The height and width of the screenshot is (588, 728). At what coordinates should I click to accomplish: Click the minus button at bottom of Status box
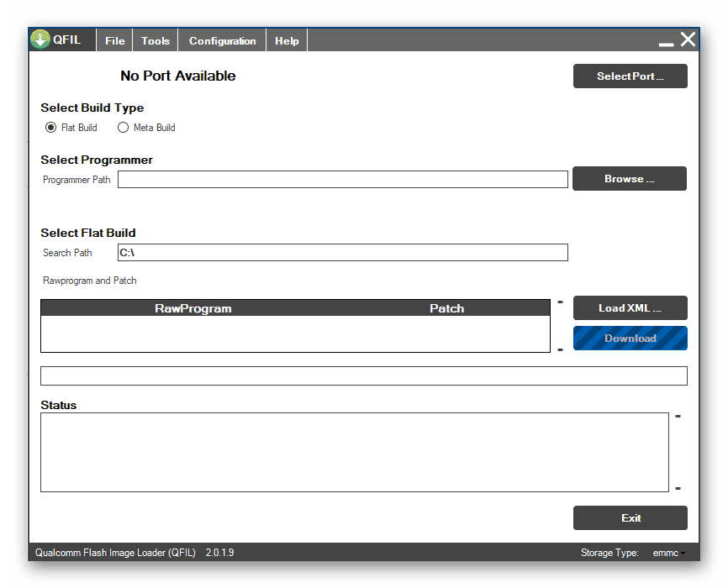click(x=678, y=488)
